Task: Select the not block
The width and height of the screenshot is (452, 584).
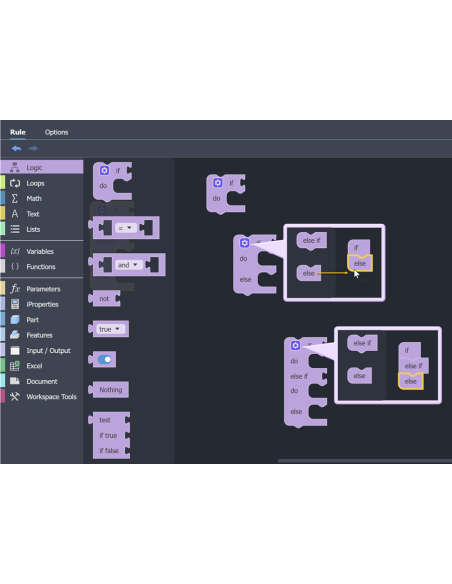Action: (105, 299)
